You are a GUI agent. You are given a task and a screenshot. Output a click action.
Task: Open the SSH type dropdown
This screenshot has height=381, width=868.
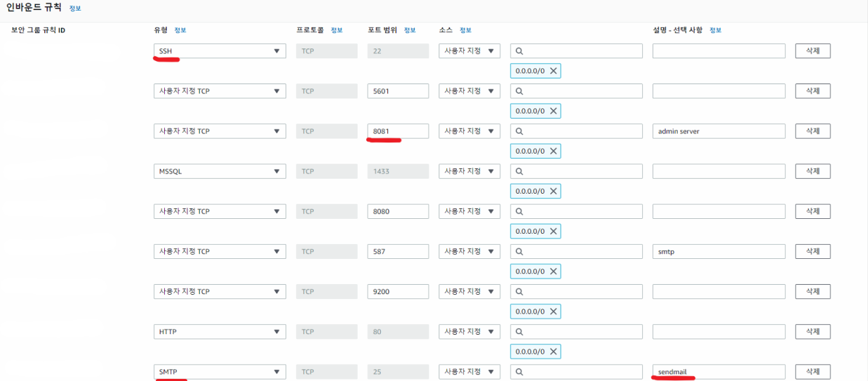(220, 51)
